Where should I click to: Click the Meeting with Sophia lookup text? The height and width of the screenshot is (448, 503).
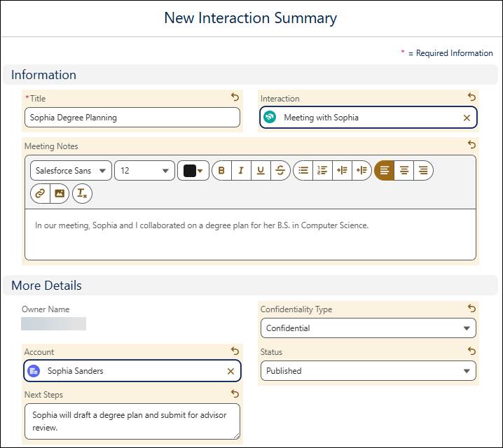pyautogui.click(x=321, y=118)
